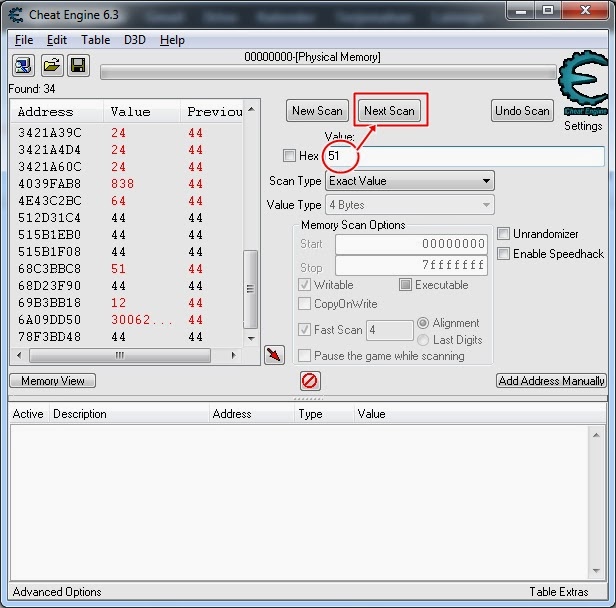Clear address list with red stop icon
The height and width of the screenshot is (608, 616).
coord(310,381)
